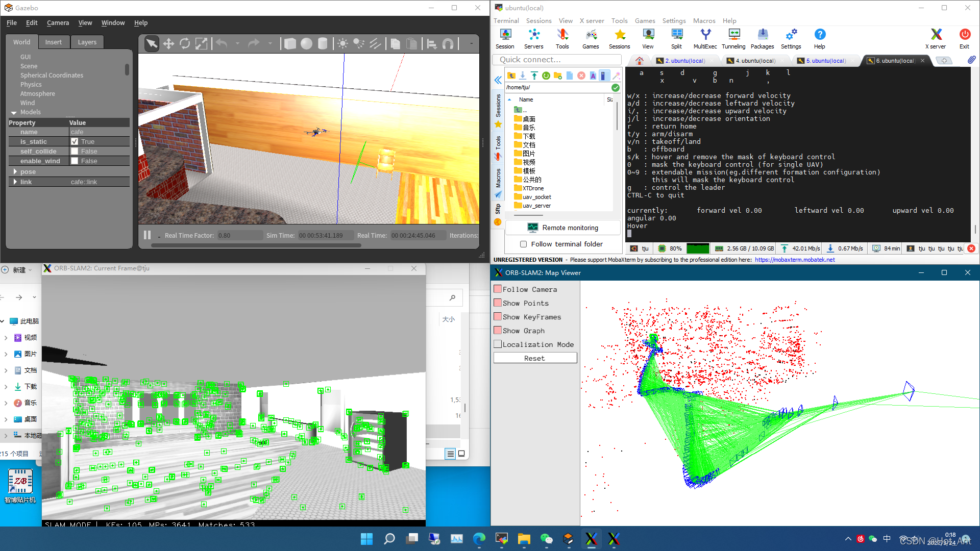Expand the pose property in Gazebo panel
The image size is (980, 551).
(x=15, y=171)
